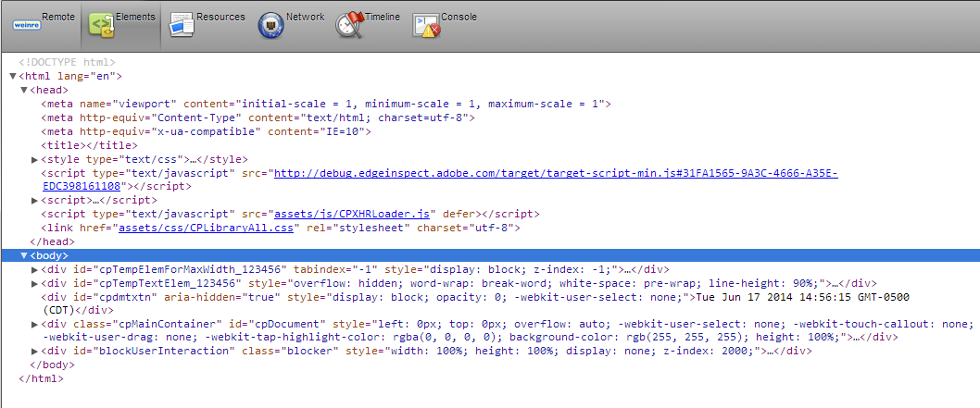Select the closing </head> tag row
The image size is (980, 408).
pos(53,241)
